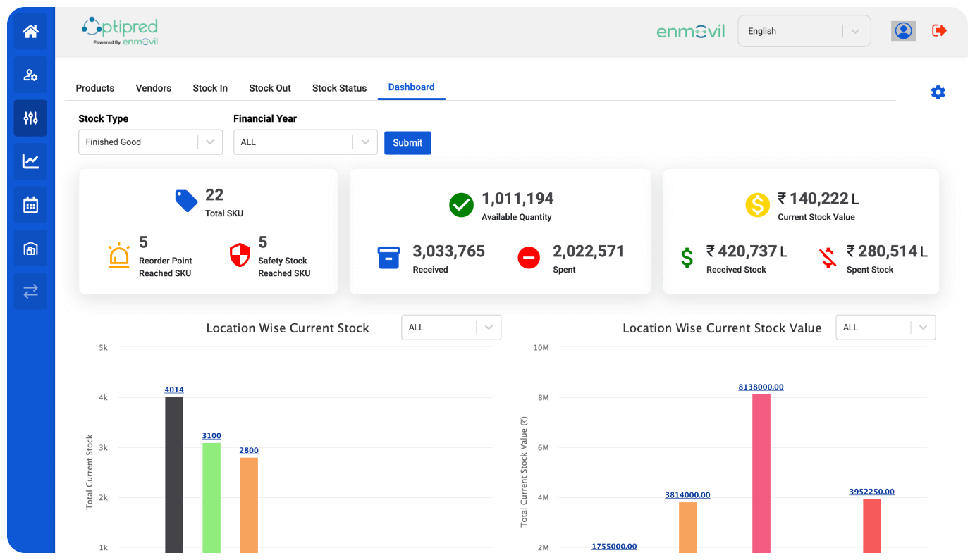Open the Financial Year ALL dropdown

(305, 142)
